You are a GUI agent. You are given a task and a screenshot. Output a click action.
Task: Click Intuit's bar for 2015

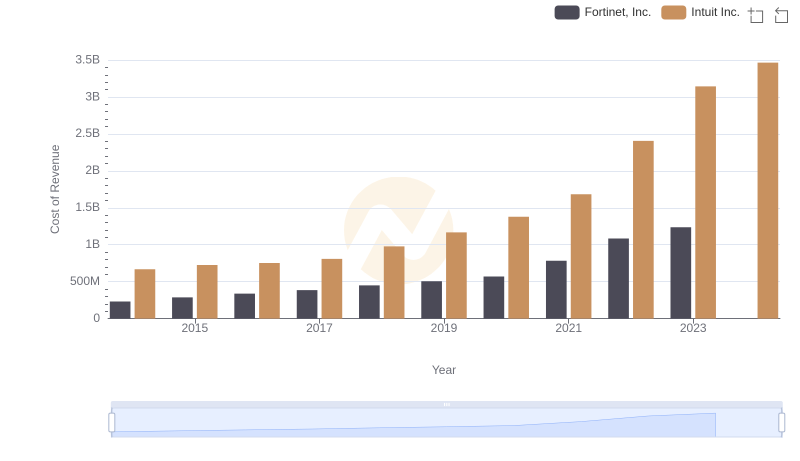point(207,292)
